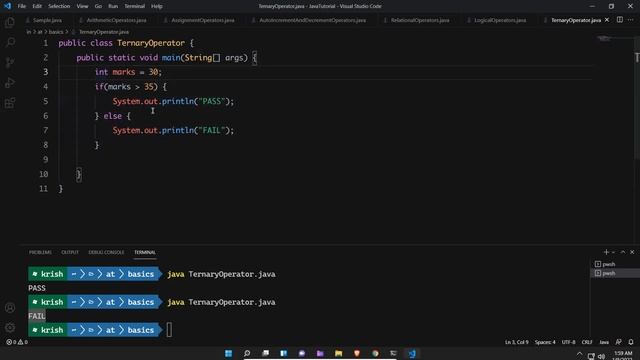Viewport: 640px width, 360px height.
Task: Change end of line sequence CRLF
Action: [x=587, y=342]
